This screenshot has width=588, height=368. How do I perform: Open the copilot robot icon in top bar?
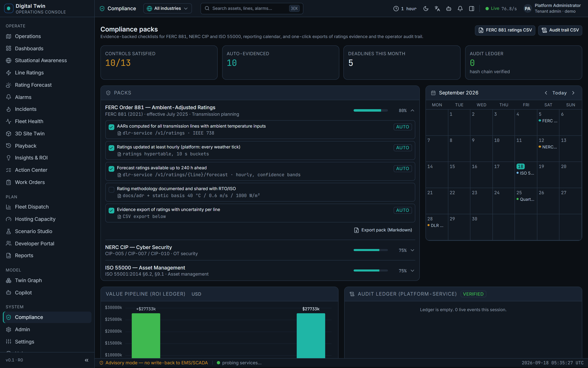pos(449,9)
